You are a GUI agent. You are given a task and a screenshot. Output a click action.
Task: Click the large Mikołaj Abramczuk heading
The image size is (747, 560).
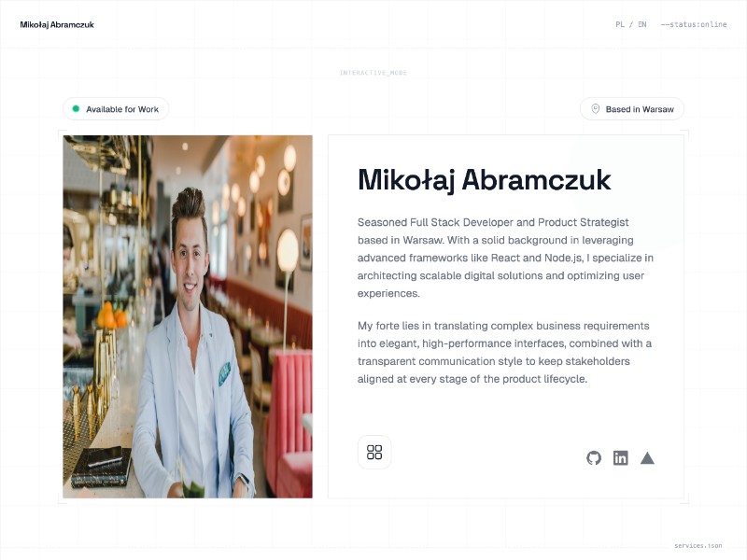coord(484,180)
